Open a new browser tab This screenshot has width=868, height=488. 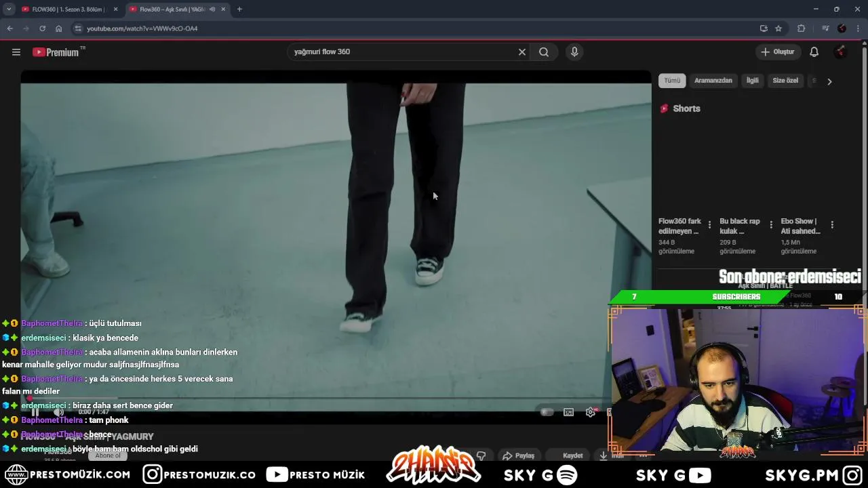pos(239,9)
